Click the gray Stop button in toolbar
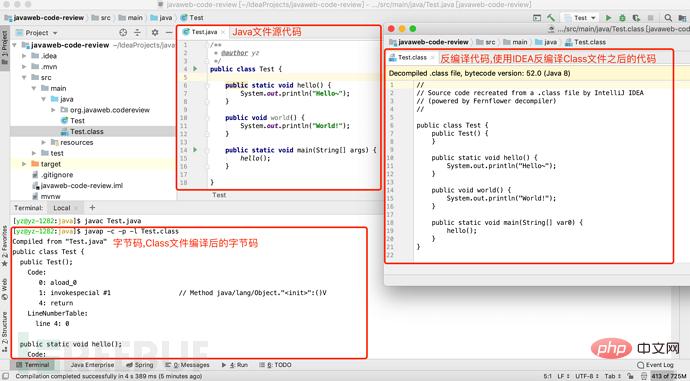The height and width of the screenshot is (381, 690). click(x=650, y=18)
